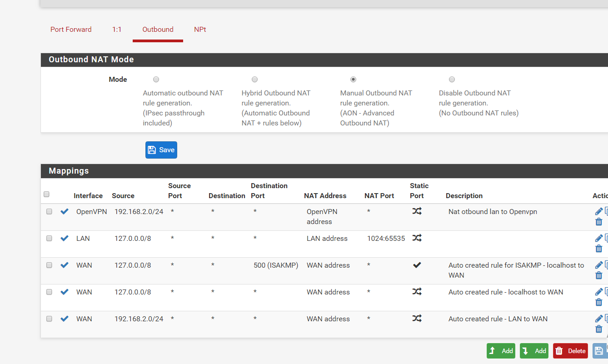The height and width of the screenshot is (364, 608).
Task: Open the NPt tab
Action: tap(200, 30)
